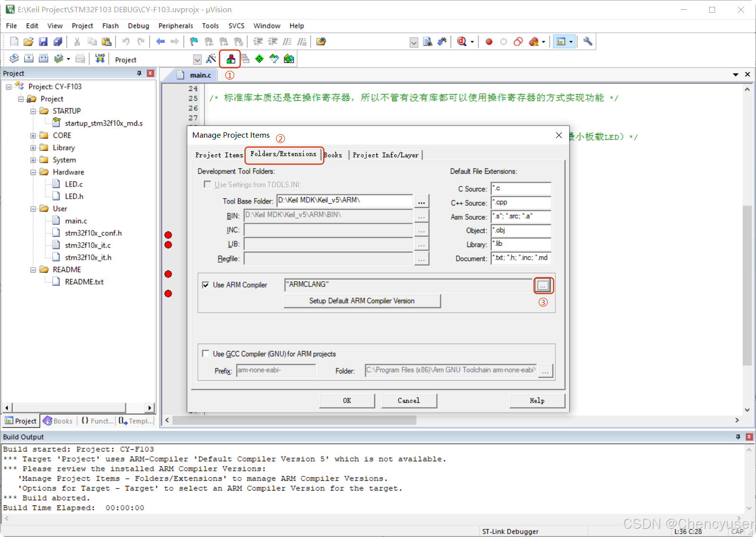Browse ARM compiler with ... button
The height and width of the screenshot is (537, 756).
click(x=543, y=285)
